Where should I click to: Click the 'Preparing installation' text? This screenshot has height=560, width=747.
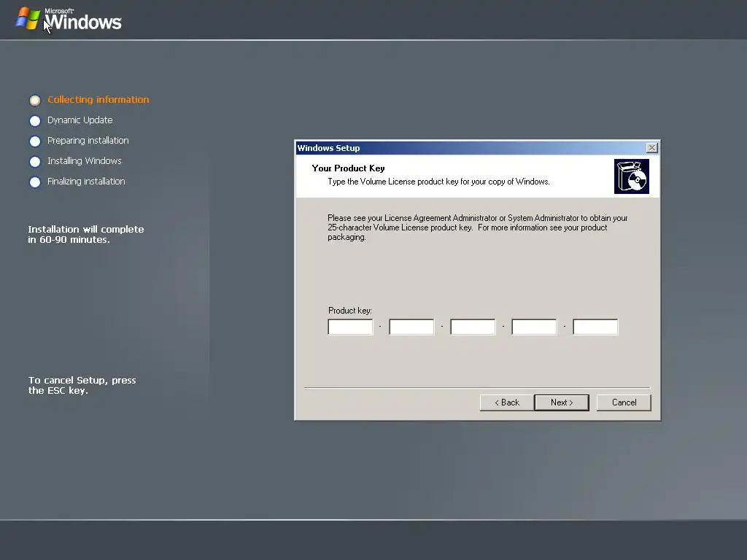pos(88,141)
